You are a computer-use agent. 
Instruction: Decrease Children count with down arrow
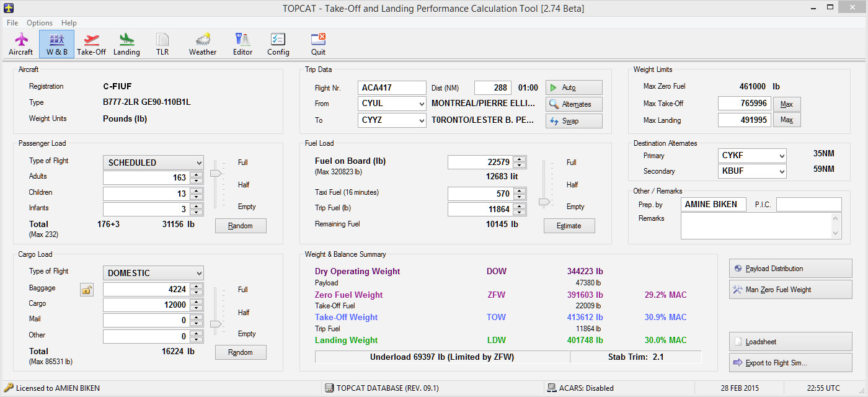click(x=197, y=197)
